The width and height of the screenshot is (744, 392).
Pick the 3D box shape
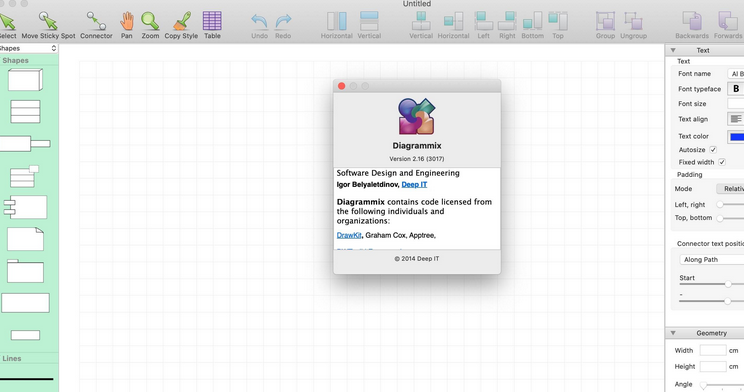tap(25, 79)
